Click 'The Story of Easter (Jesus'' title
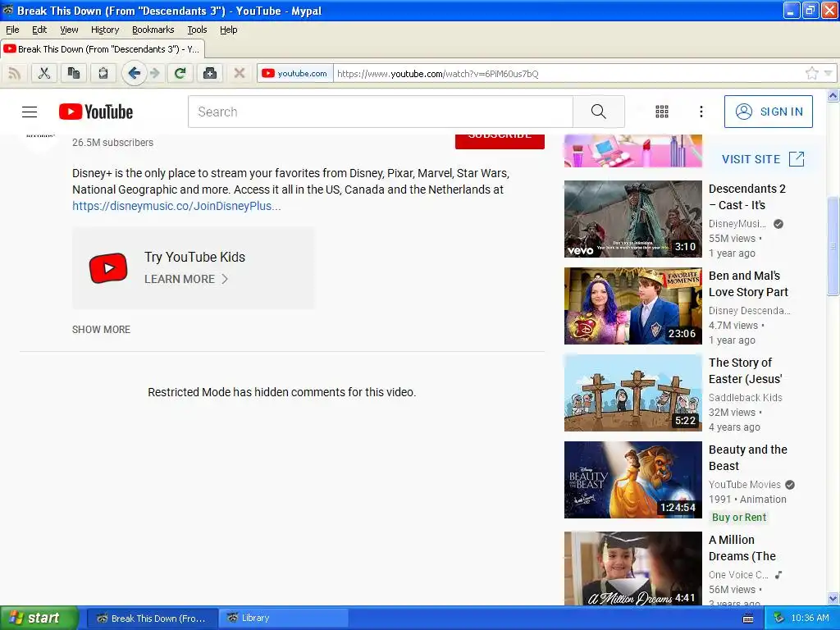 pyautogui.click(x=745, y=371)
